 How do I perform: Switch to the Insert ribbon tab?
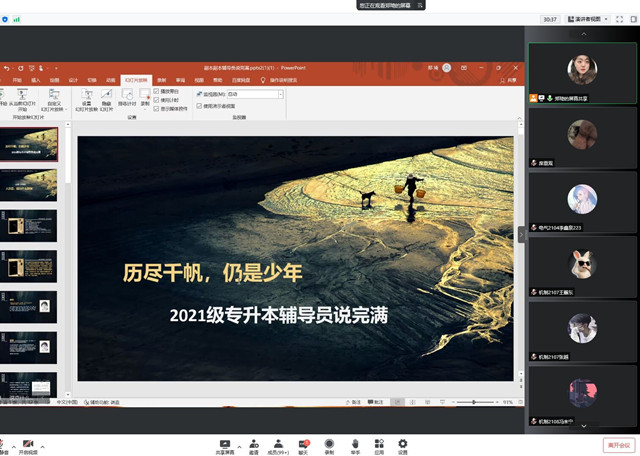click(36, 80)
